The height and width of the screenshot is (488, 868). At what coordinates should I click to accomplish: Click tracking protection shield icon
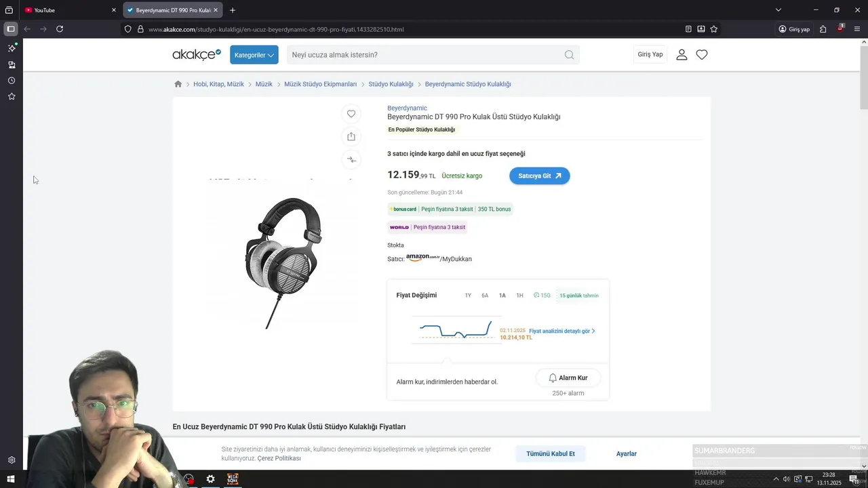pos(127,29)
